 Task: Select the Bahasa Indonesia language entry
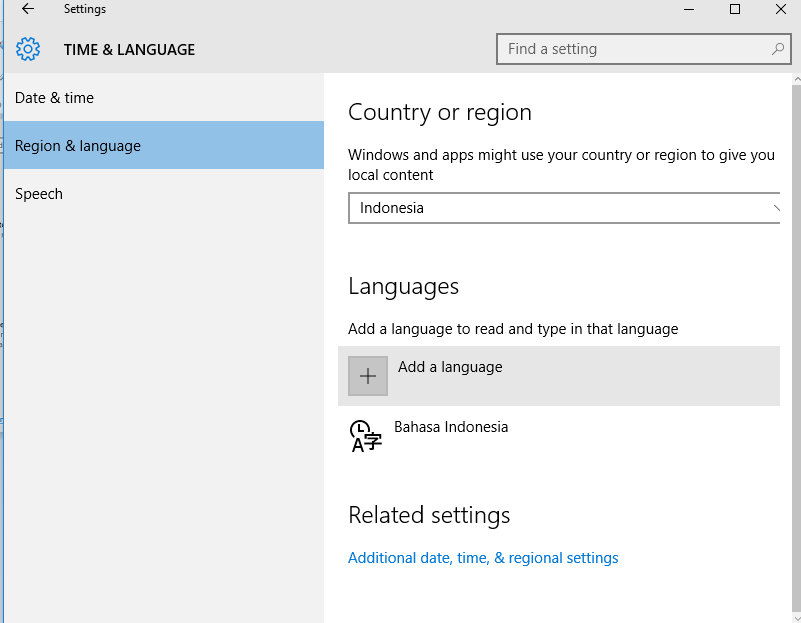click(559, 436)
